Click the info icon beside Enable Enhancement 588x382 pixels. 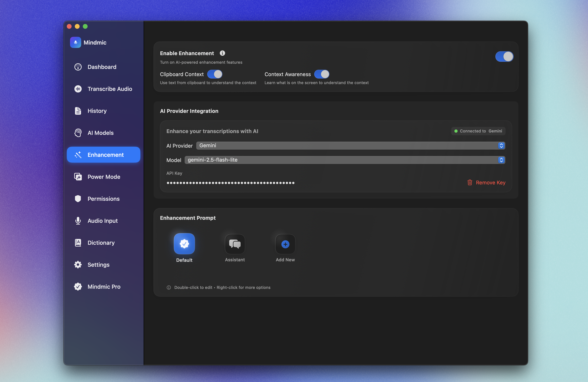coord(222,53)
